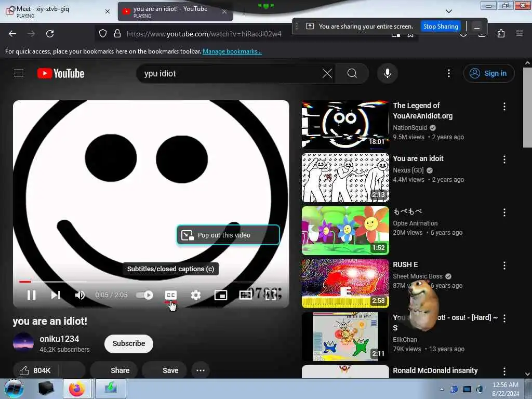The width and height of the screenshot is (532, 399).
Task: Click the video progress bar
Action: point(151,282)
